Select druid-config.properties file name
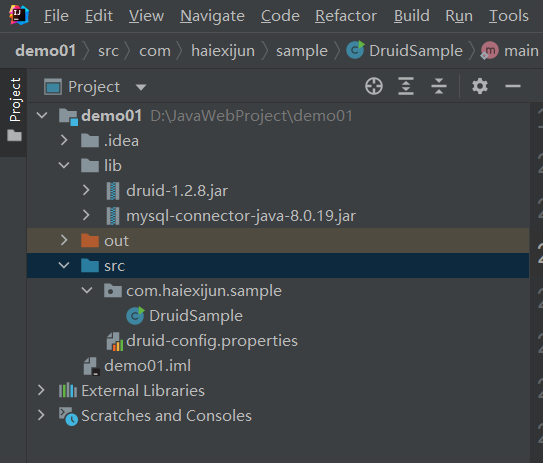 pos(212,341)
